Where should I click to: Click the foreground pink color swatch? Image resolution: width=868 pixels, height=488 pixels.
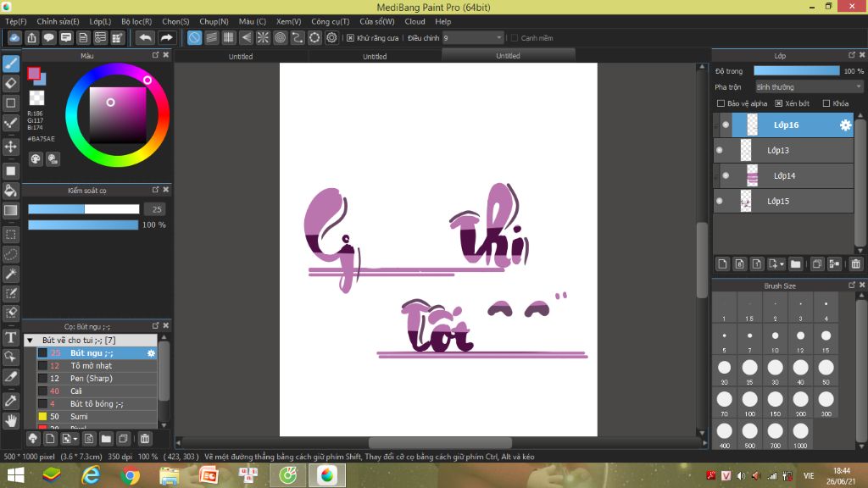[34, 74]
